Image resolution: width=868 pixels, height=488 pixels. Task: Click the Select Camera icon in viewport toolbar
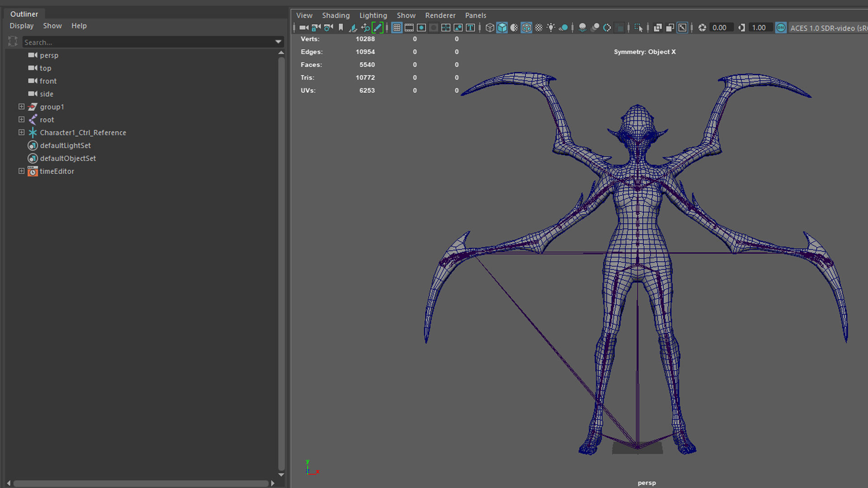tap(304, 28)
